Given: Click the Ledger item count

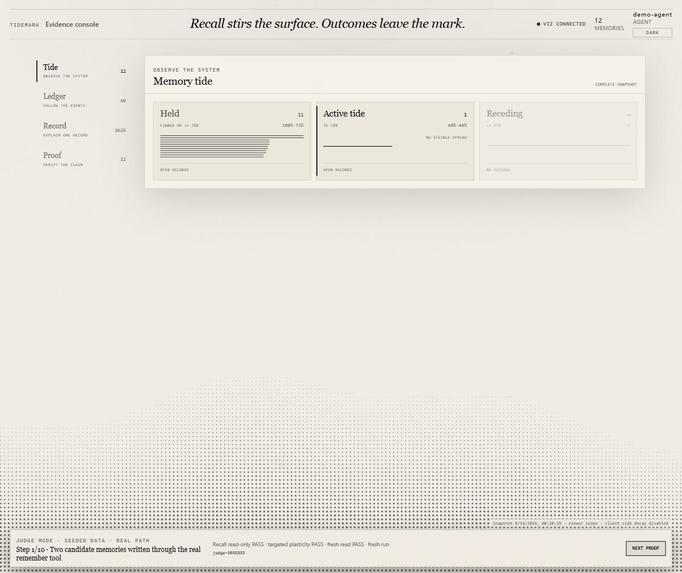Looking at the screenshot, I should tap(123, 101).
